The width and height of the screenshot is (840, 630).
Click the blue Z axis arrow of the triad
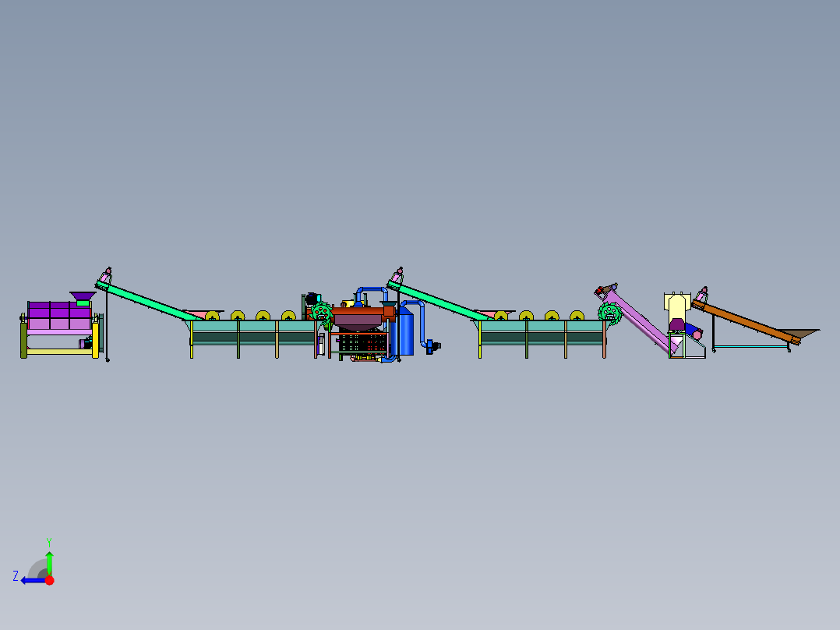click(x=34, y=581)
